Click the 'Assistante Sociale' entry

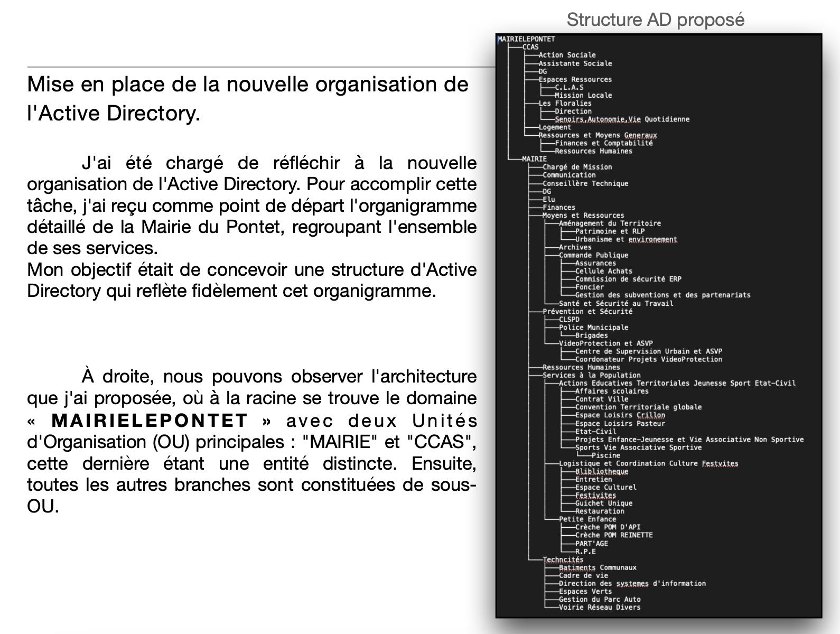tap(575, 63)
